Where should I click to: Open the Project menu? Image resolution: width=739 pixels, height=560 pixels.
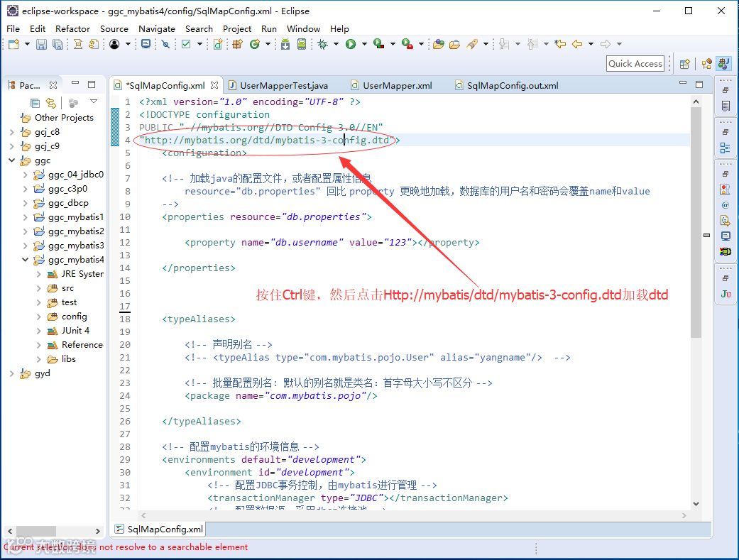(237, 29)
